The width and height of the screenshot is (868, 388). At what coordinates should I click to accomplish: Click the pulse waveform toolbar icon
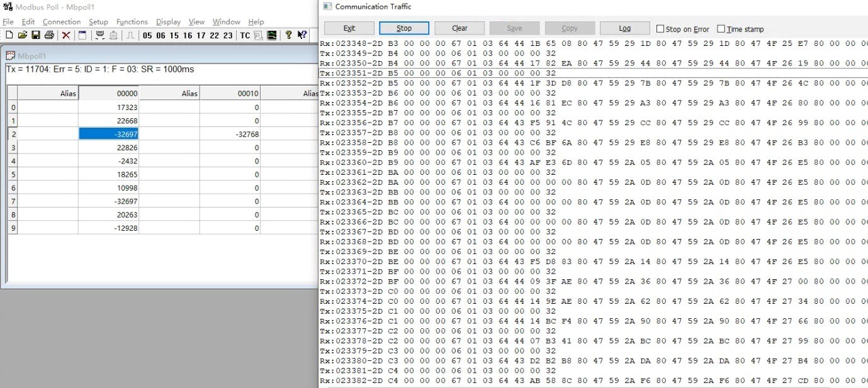[x=131, y=35]
